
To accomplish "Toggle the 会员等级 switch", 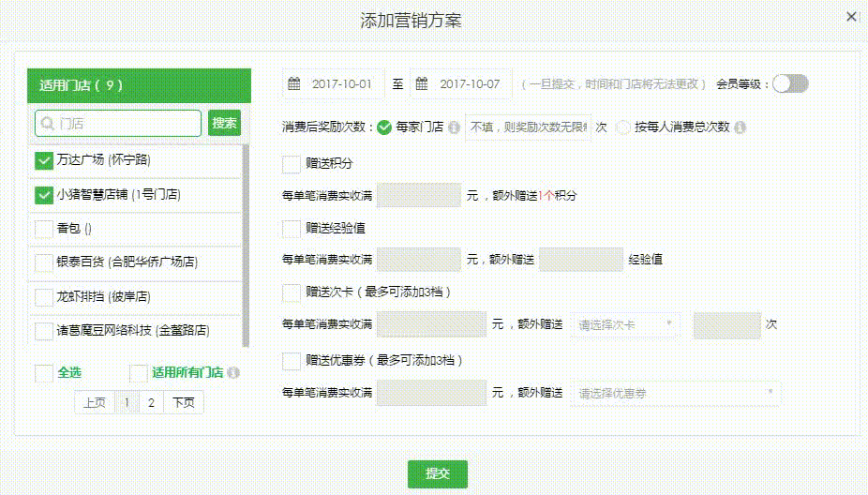I will (x=789, y=84).
